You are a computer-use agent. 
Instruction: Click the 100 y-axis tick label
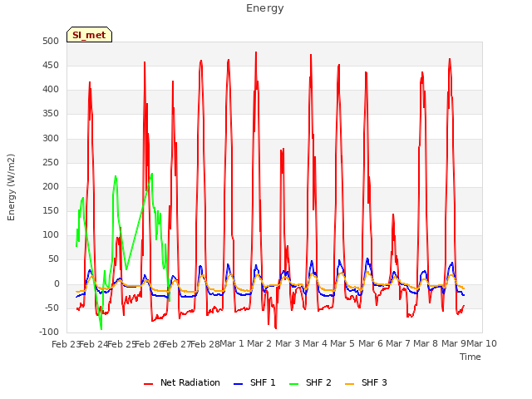click(51, 234)
